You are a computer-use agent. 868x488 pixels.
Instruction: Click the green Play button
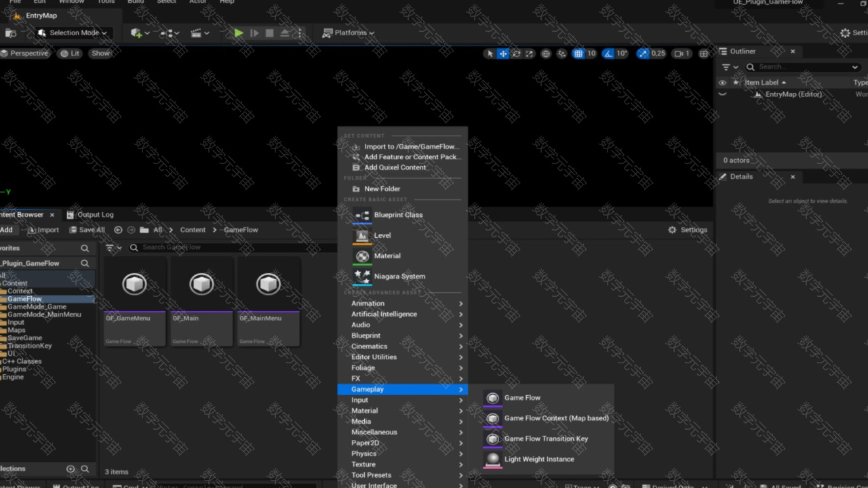pos(239,33)
